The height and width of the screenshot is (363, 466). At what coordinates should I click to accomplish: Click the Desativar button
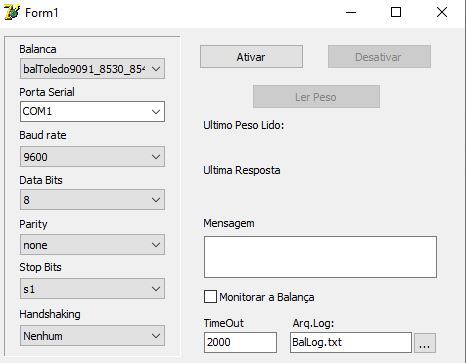(379, 57)
